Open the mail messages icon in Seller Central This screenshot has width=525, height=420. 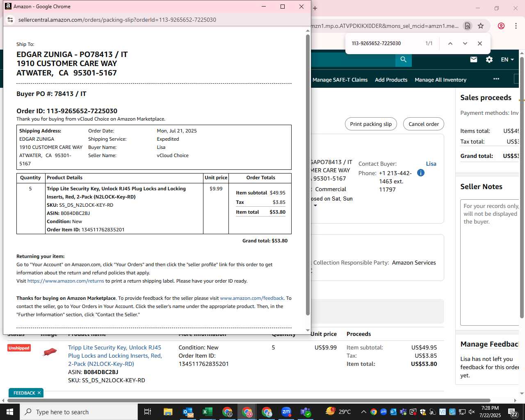click(x=474, y=59)
